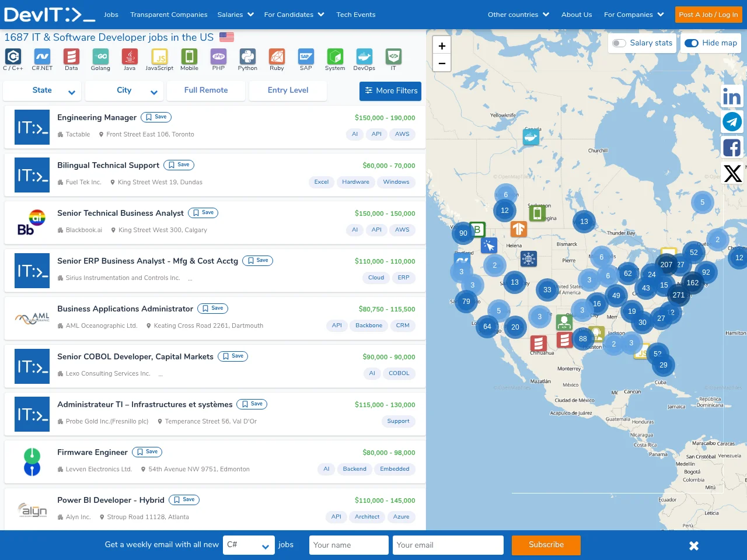The image size is (747, 560).
Task: Filter jobs by Data category icon
Action: pos(71,56)
